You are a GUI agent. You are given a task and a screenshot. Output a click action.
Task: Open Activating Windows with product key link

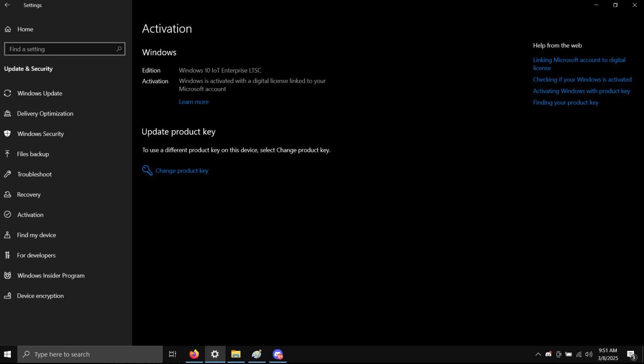tap(582, 91)
